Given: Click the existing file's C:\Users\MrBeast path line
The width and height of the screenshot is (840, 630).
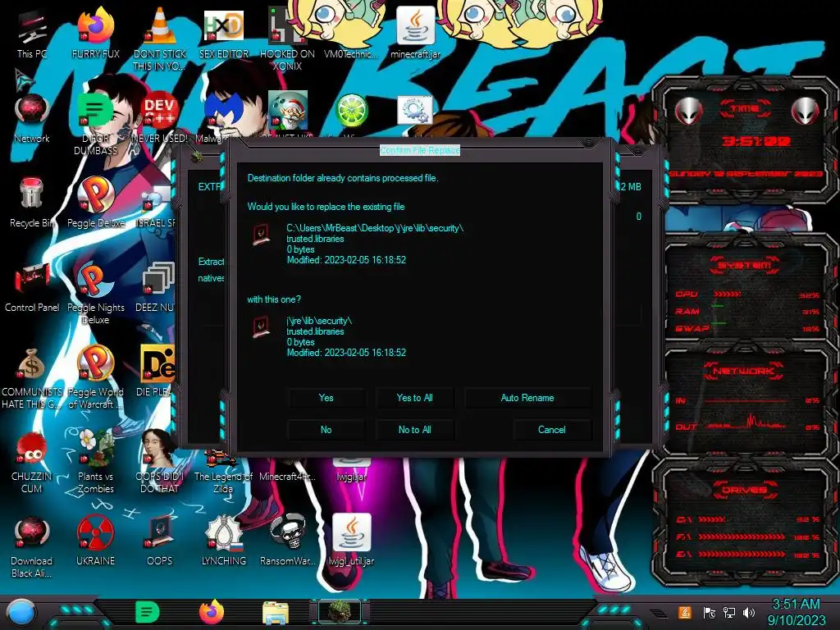Looking at the screenshot, I should click(374, 228).
